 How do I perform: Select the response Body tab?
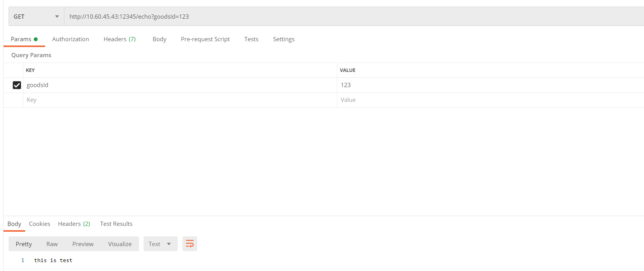(14, 224)
